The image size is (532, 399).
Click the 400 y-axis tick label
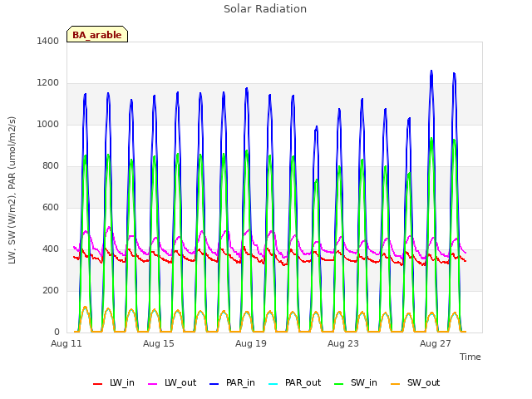point(51,249)
